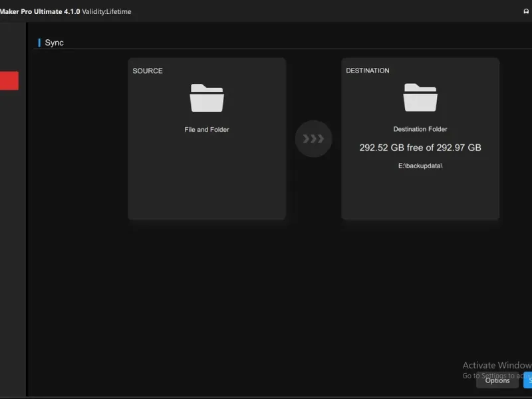Select the red highlighted sidebar item

tap(9, 80)
